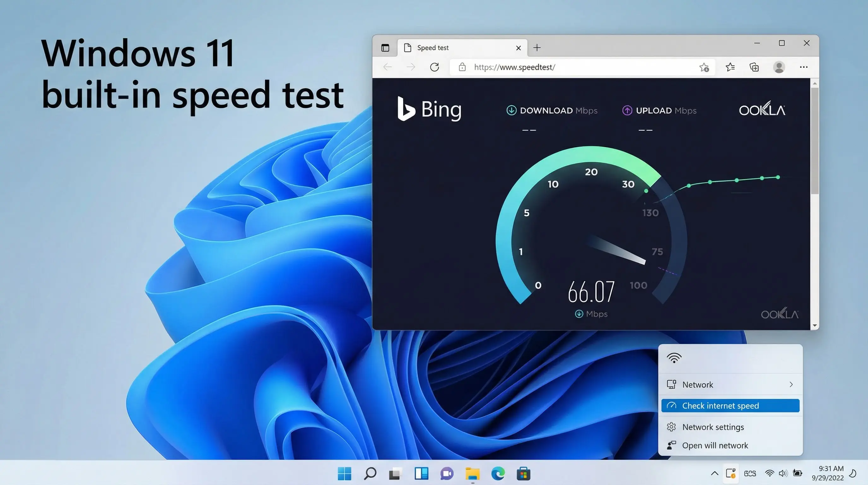Click the Bing logo on page

429,109
